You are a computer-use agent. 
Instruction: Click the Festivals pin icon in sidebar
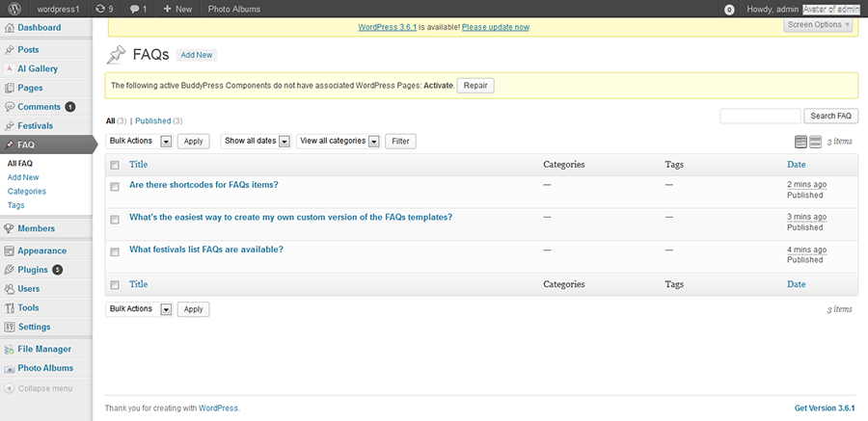(x=9, y=125)
